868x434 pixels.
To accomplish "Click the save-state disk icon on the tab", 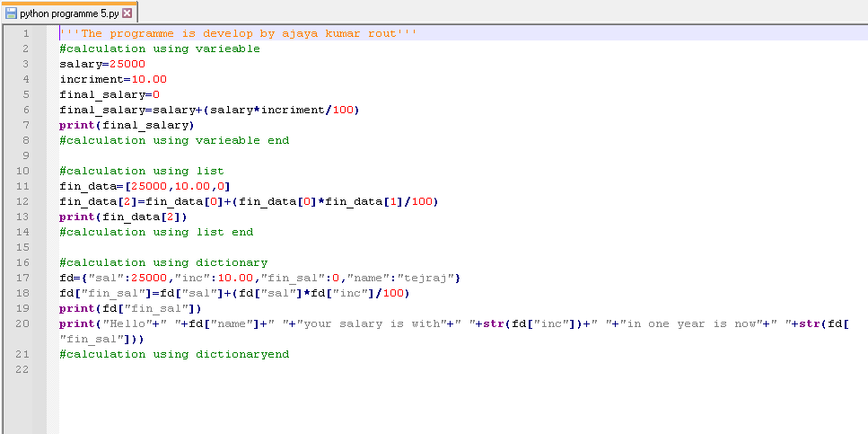I will pos(11,13).
